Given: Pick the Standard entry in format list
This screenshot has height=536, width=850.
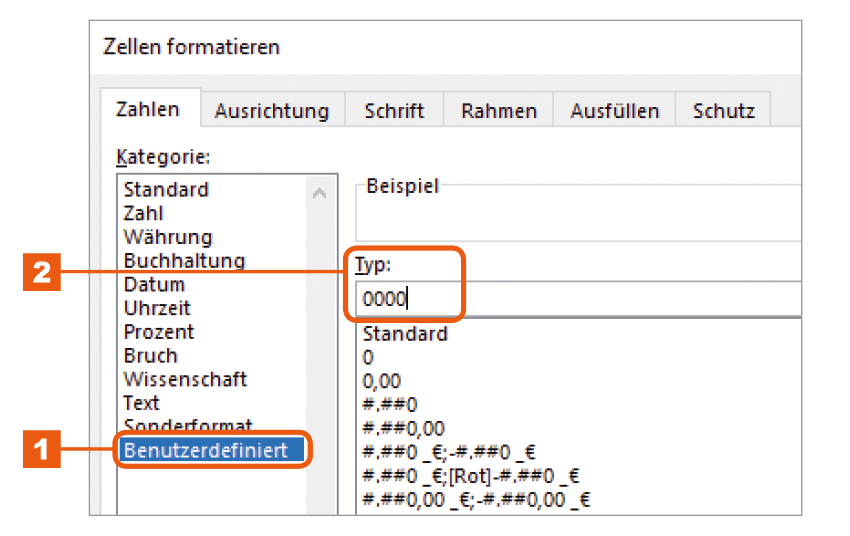Looking at the screenshot, I should pyautogui.click(x=405, y=333).
